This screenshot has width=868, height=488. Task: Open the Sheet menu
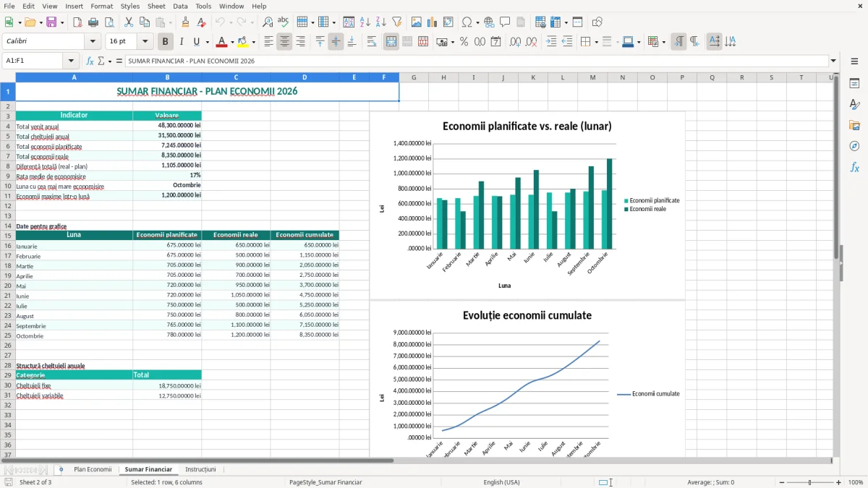(x=156, y=6)
